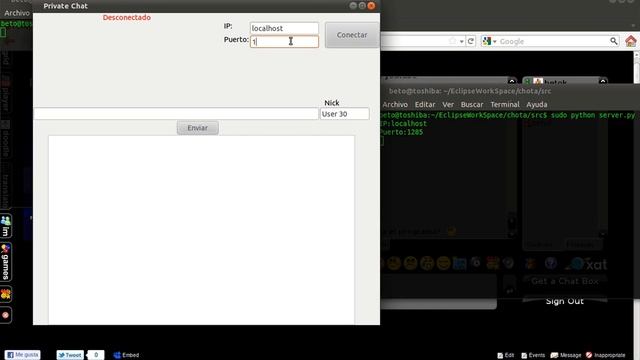Open Terminal menu in terminal window

505,104
